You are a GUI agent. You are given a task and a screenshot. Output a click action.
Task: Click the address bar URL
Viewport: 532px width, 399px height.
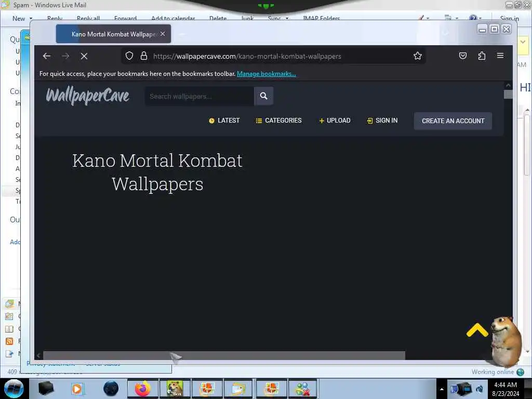(247, 56)
